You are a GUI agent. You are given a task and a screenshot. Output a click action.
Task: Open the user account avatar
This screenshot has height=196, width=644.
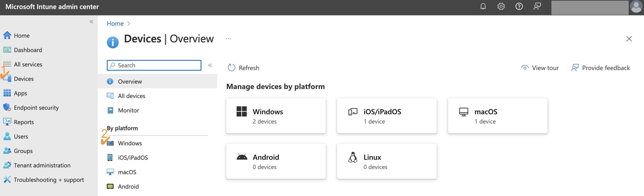click(636, 7)
